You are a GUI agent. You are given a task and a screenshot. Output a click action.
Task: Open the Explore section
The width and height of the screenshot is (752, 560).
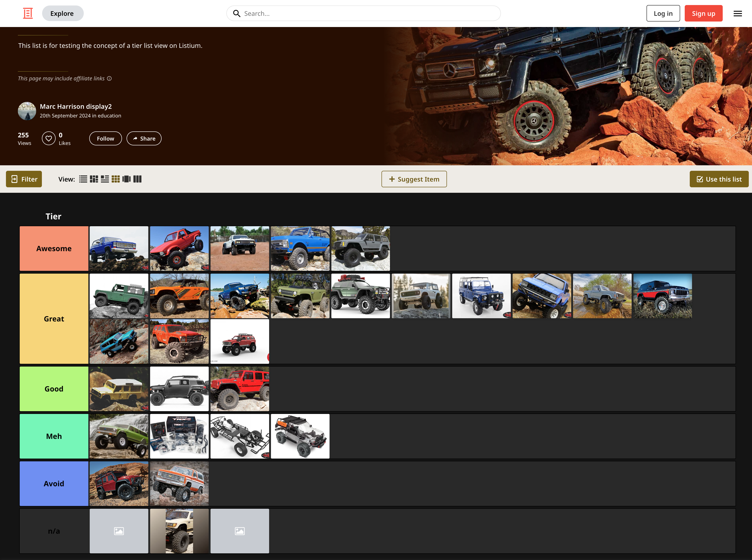[x=62, y=13]
